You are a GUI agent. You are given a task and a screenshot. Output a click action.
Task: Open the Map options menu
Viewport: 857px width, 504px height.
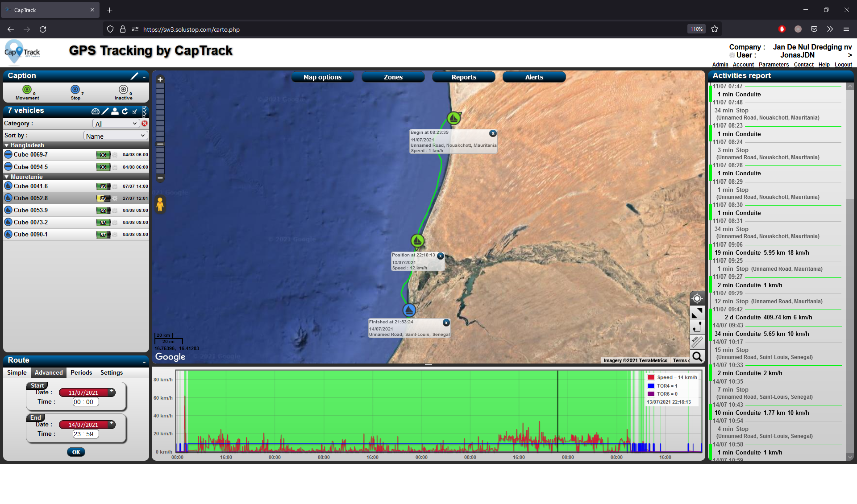point(322,77)
